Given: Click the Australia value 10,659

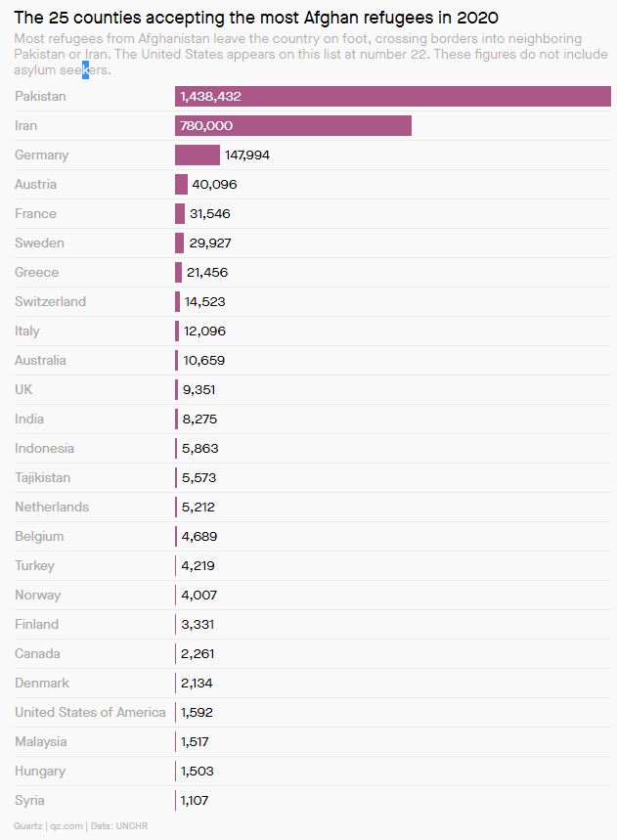Looking at the screenshot, I should point(204,360).
